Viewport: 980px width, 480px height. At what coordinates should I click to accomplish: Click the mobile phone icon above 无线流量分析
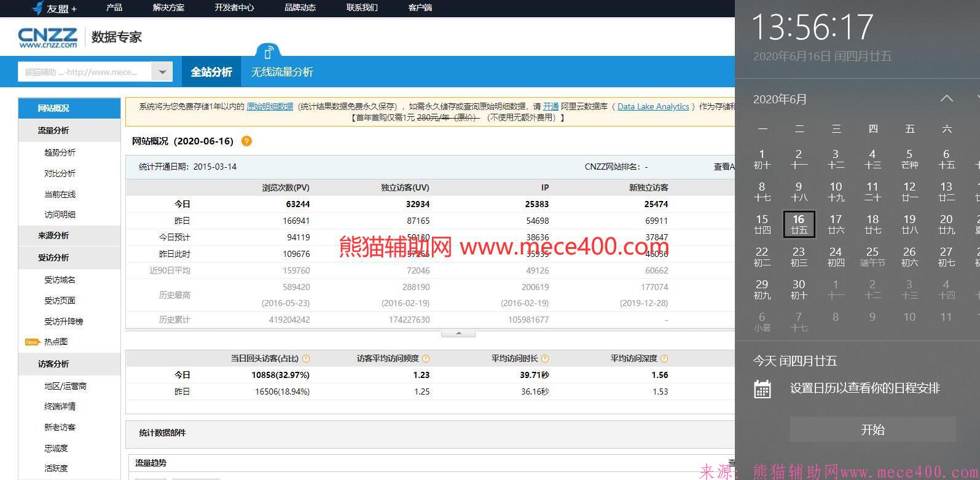(267, 53)
